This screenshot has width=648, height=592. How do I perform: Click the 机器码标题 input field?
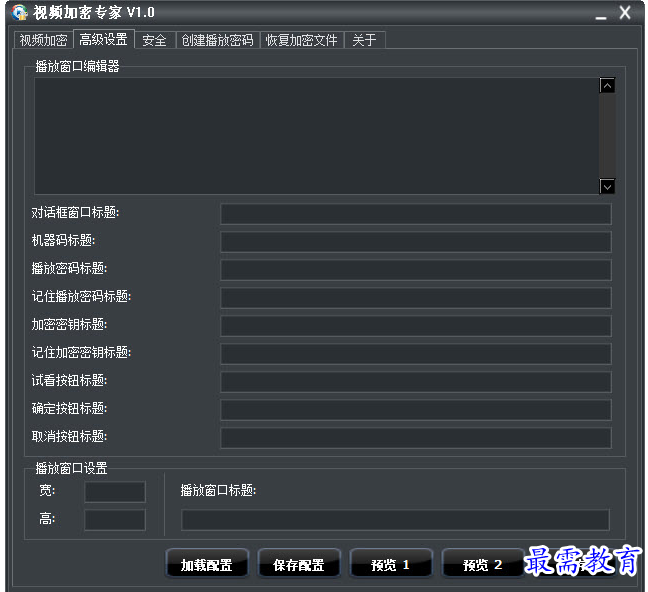pyautogui.click(x=416, y=242)
